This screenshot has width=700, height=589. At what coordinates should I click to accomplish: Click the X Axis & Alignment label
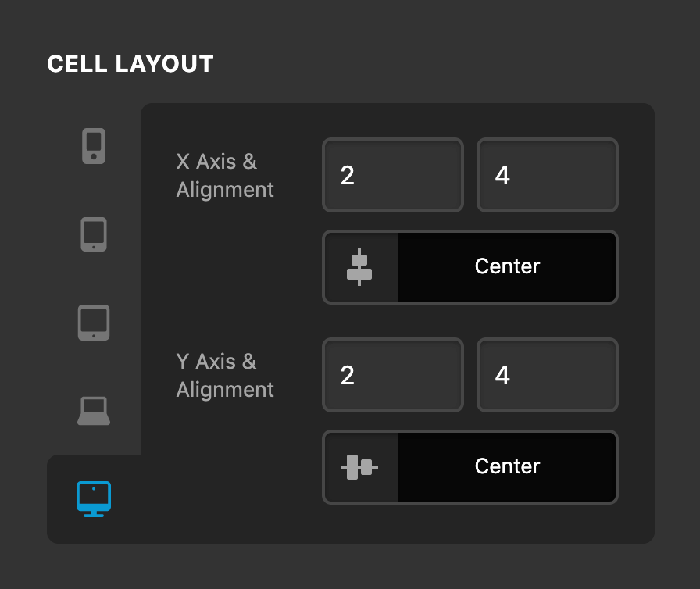pyautogui.click(x=224, y=175)
